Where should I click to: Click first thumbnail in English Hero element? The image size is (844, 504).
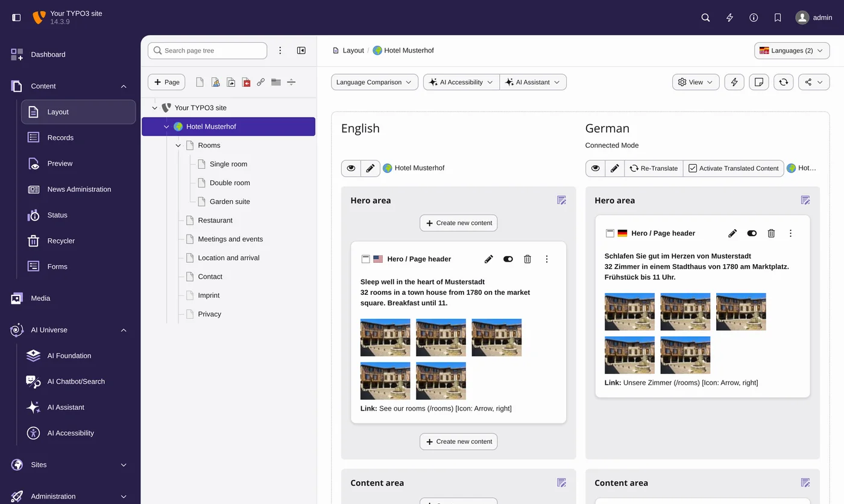click(385, 338)
